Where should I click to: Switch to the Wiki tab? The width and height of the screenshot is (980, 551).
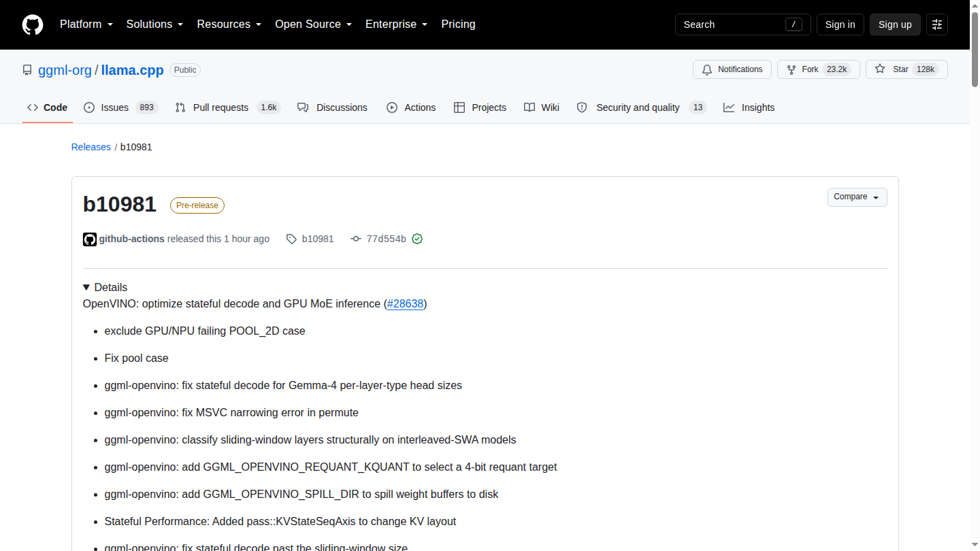(542, 107)
